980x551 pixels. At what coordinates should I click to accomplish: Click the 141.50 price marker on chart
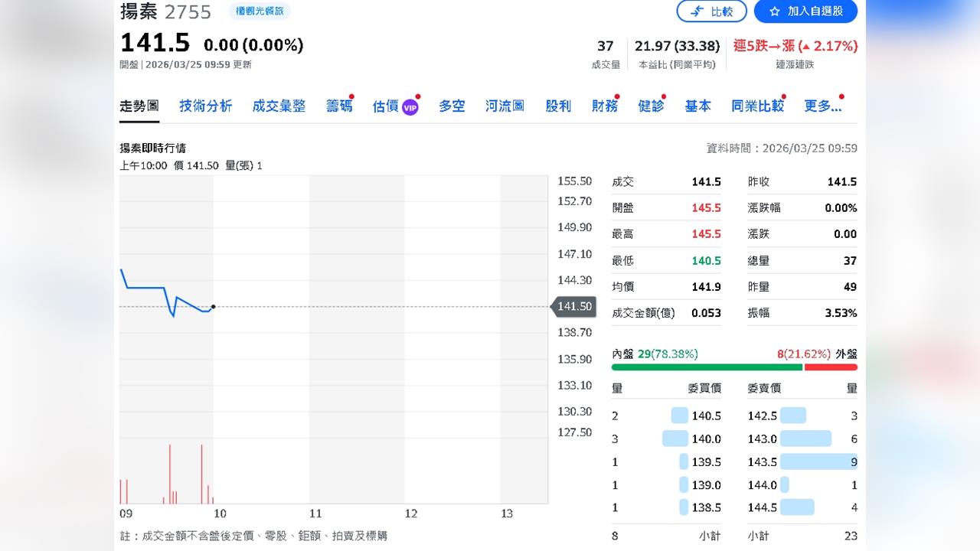574,306
